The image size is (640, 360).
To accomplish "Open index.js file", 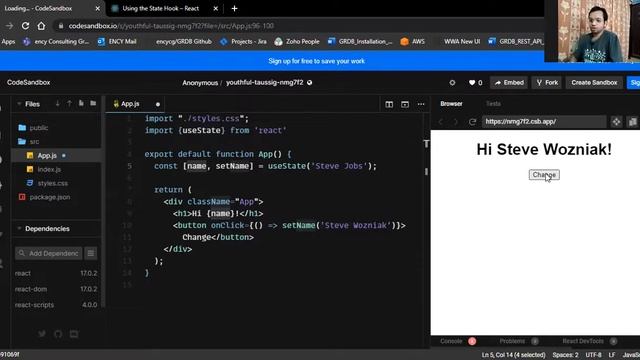I will coord(49,169).
